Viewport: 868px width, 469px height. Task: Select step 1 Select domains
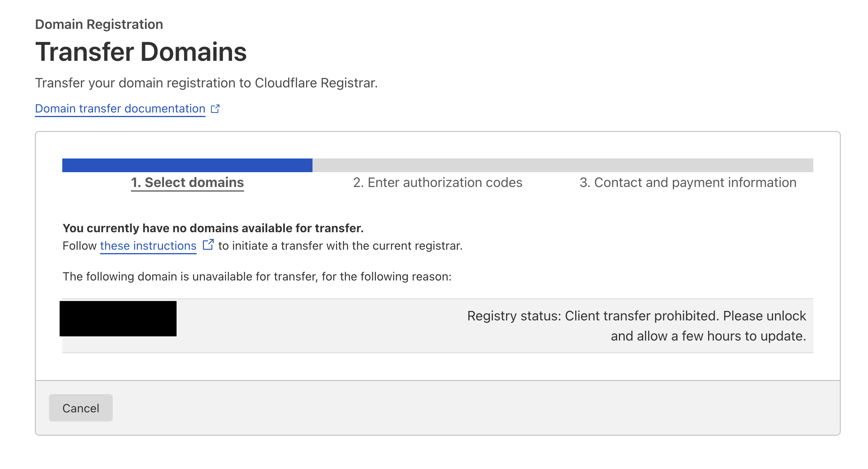click(x=187, y=182)
